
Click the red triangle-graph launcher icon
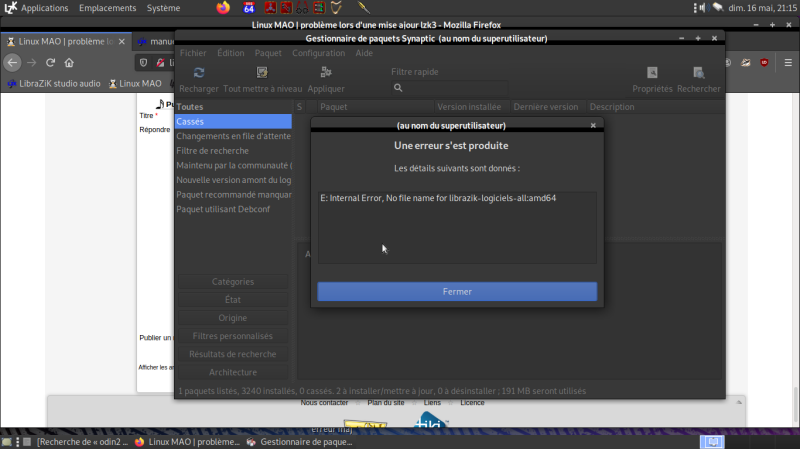click(x=270, y=8)
